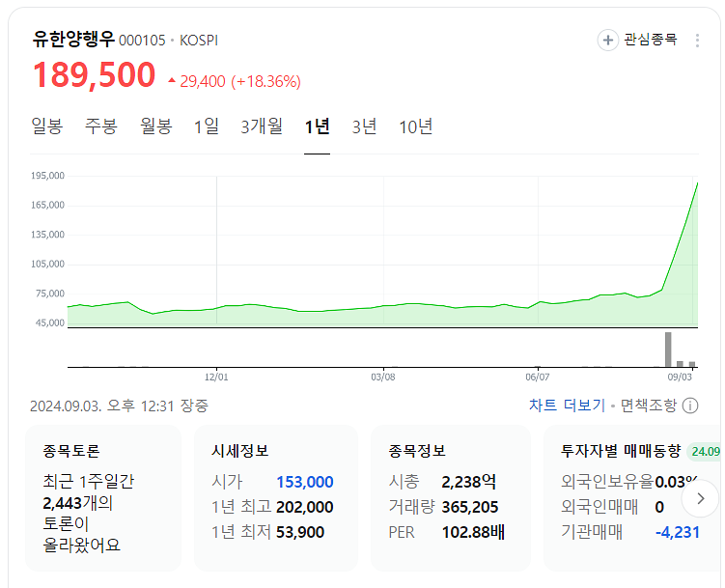The width and height of the screenshot is (725, 588).
Task: Click the 12/01 date label on chart axis
Action: (x=216, y=378)
